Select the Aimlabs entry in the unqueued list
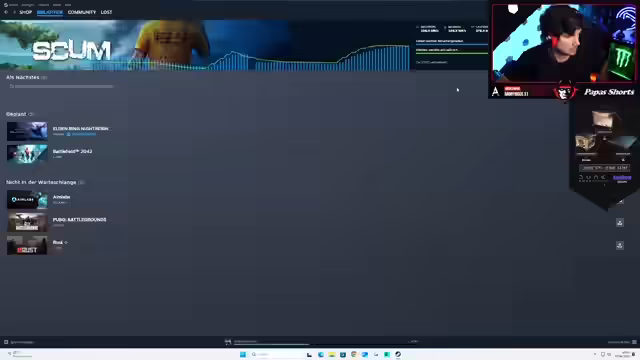 click(61, 197)
